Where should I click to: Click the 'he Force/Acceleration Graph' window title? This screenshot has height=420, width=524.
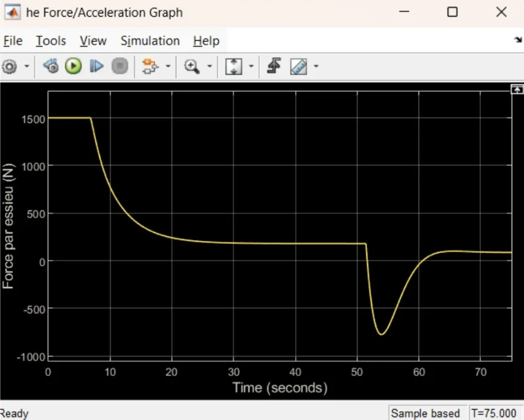105,12
